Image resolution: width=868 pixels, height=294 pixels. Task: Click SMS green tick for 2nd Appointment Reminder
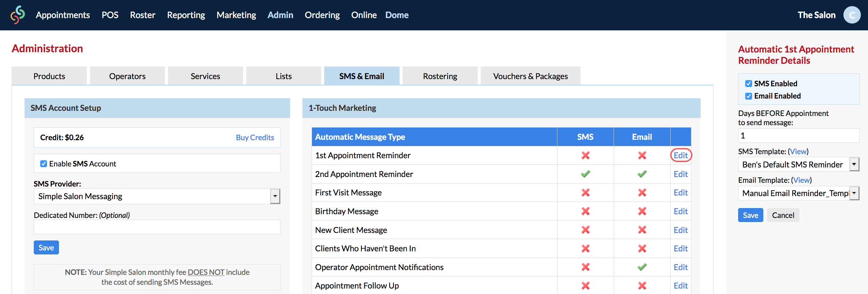[x=585, y=174]
